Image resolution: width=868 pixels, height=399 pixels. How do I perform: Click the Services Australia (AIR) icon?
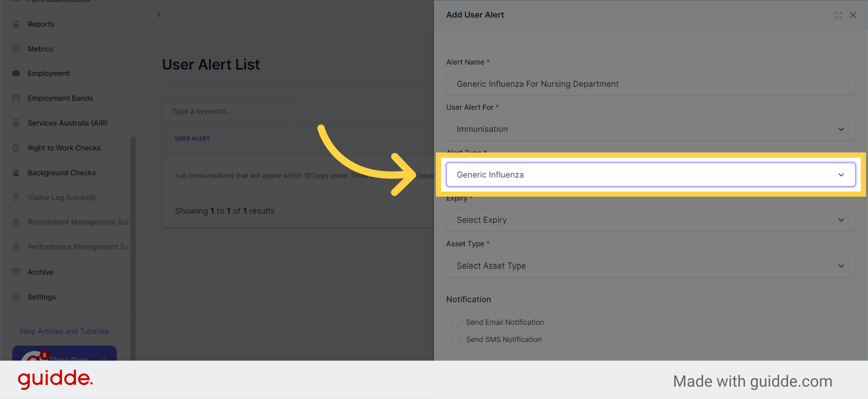coord(16,123)
